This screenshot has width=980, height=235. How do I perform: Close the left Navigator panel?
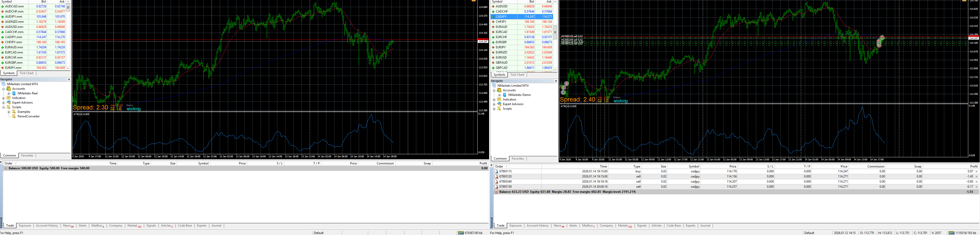pos(69,79)
